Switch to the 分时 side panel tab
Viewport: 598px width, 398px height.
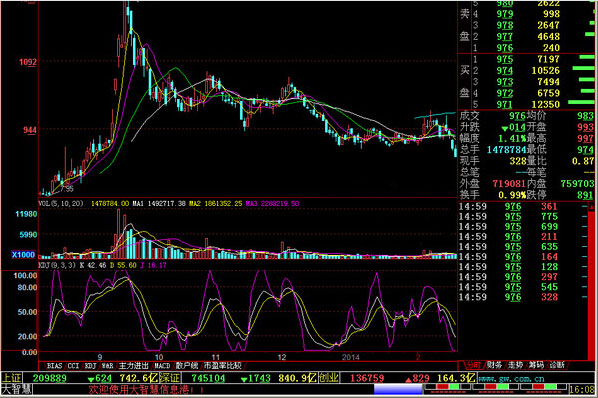[x=473, y=365]
